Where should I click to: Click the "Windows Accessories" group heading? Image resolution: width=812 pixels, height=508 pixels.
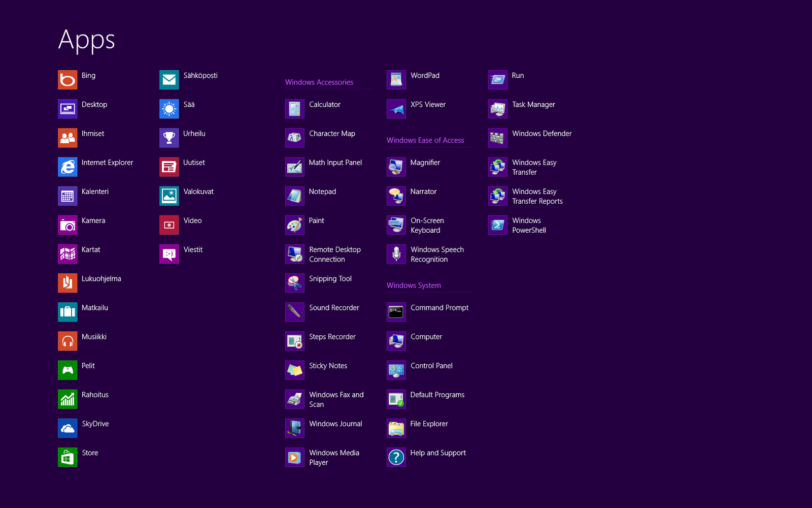pyautogui.click(x=319, y=82)
